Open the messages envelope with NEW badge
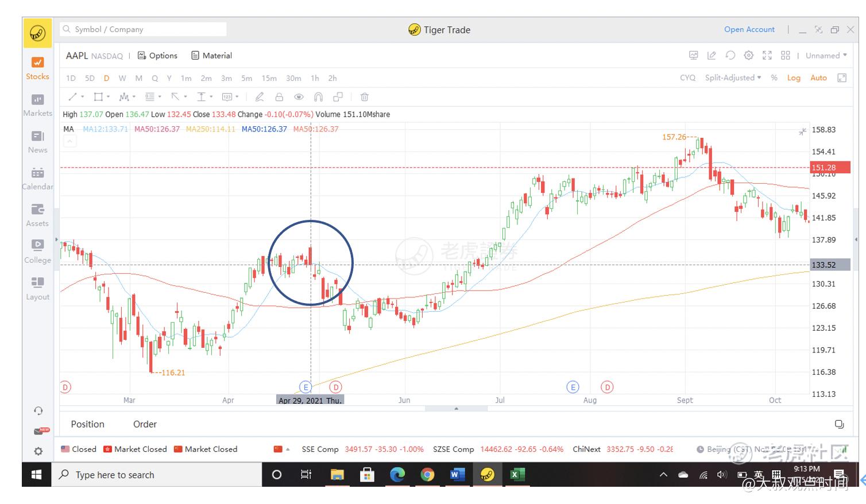This screenshot has width=866, height=504. tap(40, 431)
